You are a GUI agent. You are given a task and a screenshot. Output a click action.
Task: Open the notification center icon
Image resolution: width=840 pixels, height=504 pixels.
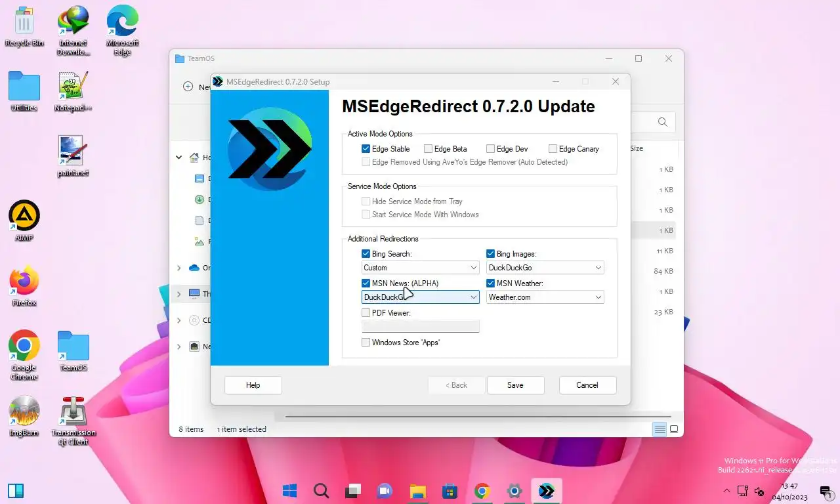click(826, 492)
